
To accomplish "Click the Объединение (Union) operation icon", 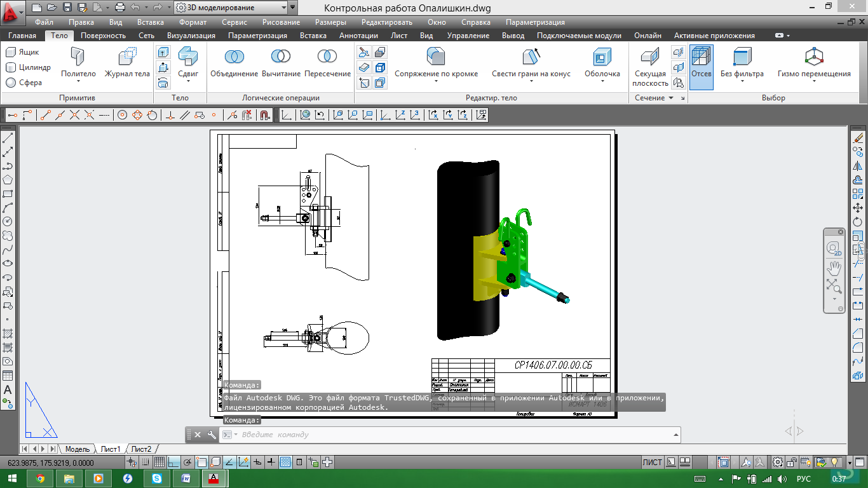I will 234,64.
